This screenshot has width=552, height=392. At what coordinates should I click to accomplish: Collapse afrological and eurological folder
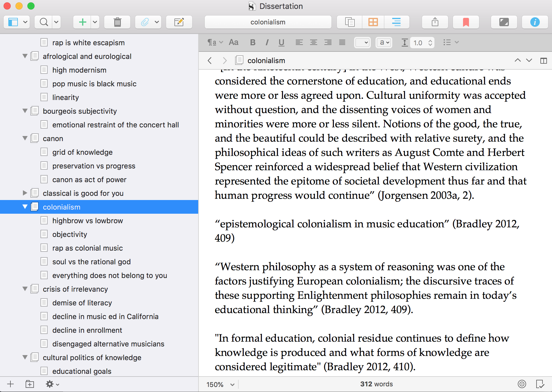click(25, 56)
